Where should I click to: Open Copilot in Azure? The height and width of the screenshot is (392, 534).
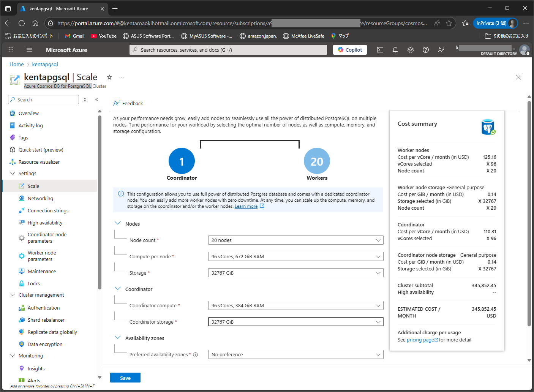pyautogui.click(x=350, y=50)
